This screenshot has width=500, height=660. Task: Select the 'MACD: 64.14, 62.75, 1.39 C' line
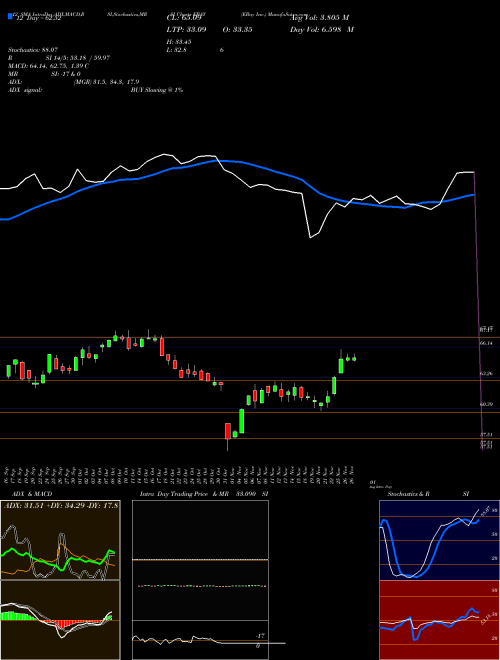(48, 66)
